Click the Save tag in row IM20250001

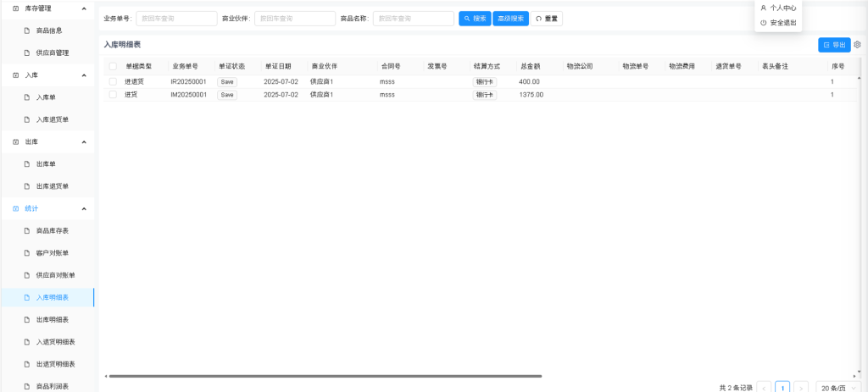227,95
